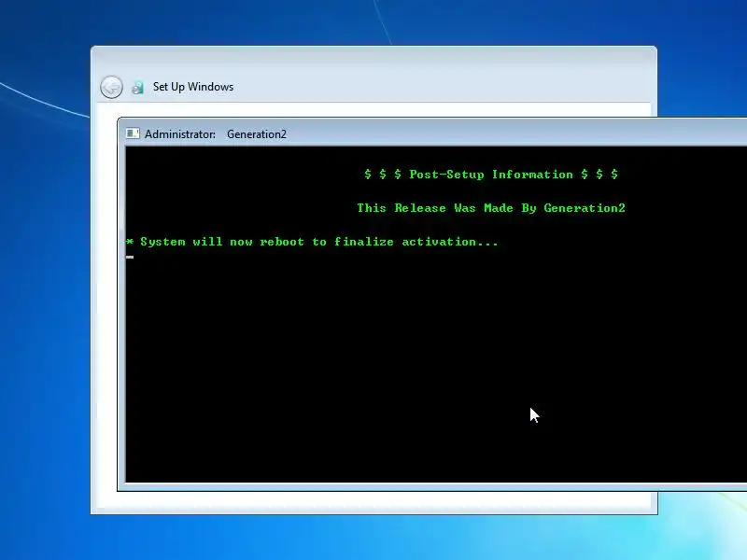This screenshot has height=560, width=747.
Task: Click 'This Release Was Made By Generation2' text
Action: click(491, 208)
